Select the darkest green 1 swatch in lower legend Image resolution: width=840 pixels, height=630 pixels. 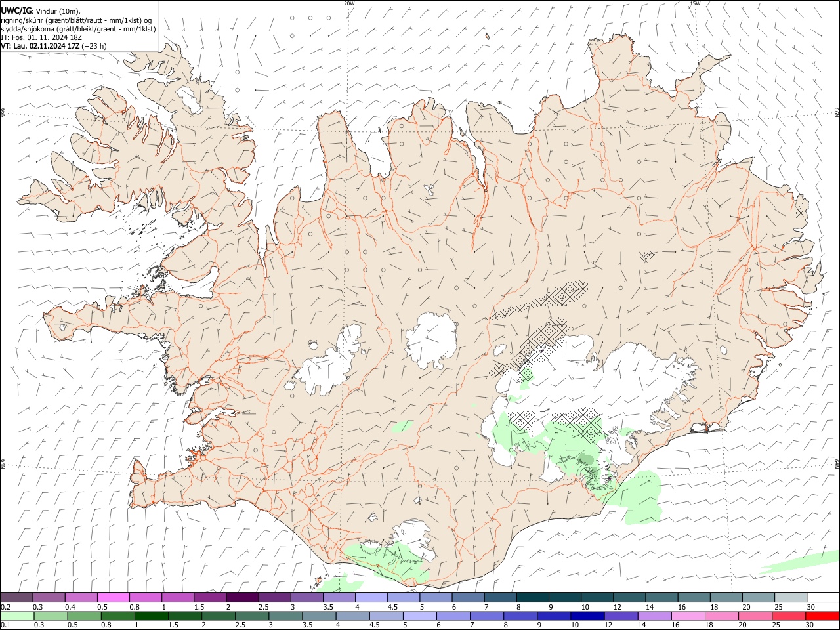pyautogui.click(x=151, y=616)
